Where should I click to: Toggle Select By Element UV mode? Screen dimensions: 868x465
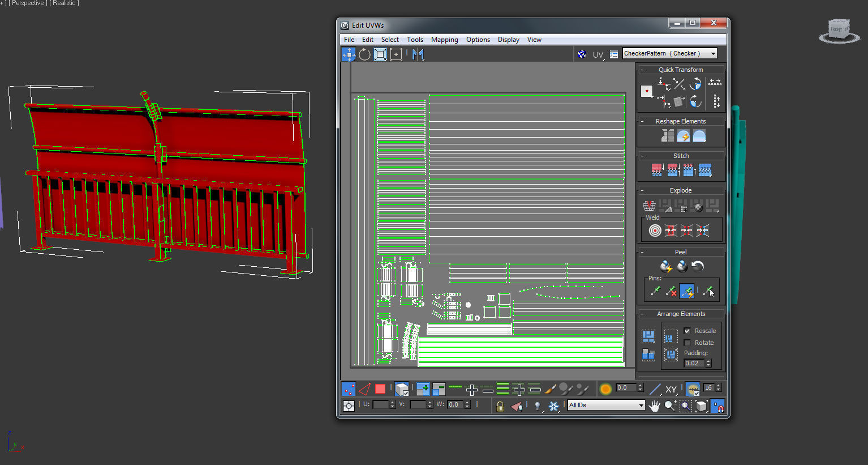[402, 389]
